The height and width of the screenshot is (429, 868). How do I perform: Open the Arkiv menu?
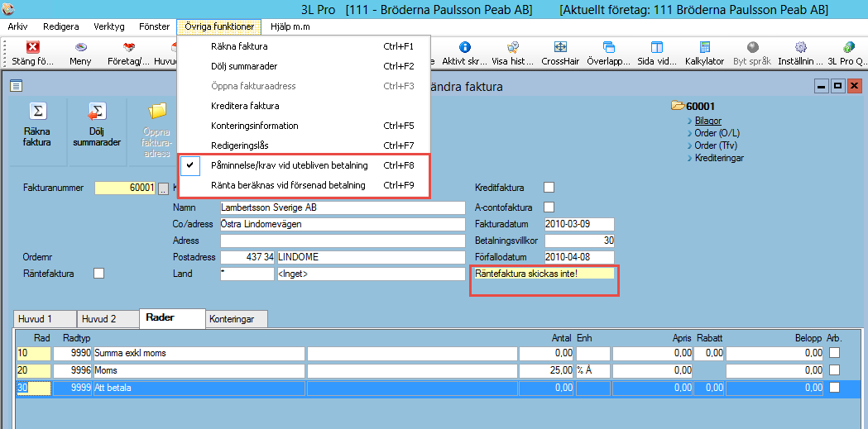(17, 26)
